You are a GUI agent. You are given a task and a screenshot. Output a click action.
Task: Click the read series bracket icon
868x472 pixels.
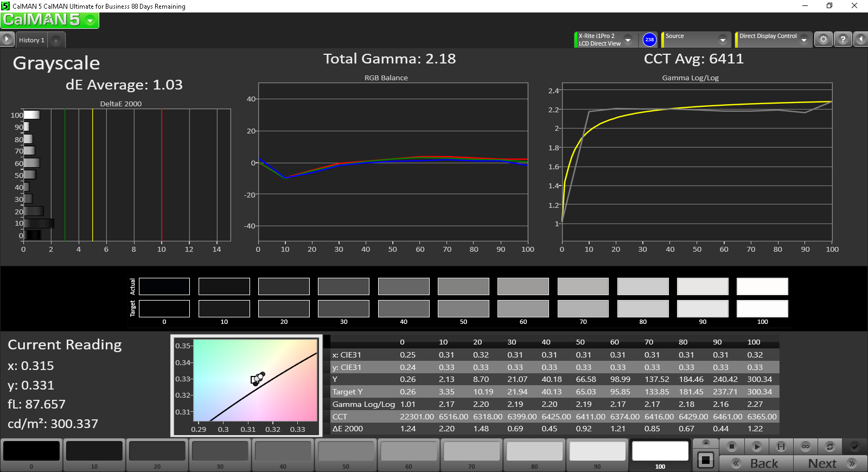click(x=781, y=447)
